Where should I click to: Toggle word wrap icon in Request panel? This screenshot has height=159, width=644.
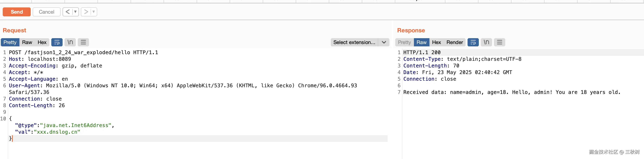pos(57,42)
